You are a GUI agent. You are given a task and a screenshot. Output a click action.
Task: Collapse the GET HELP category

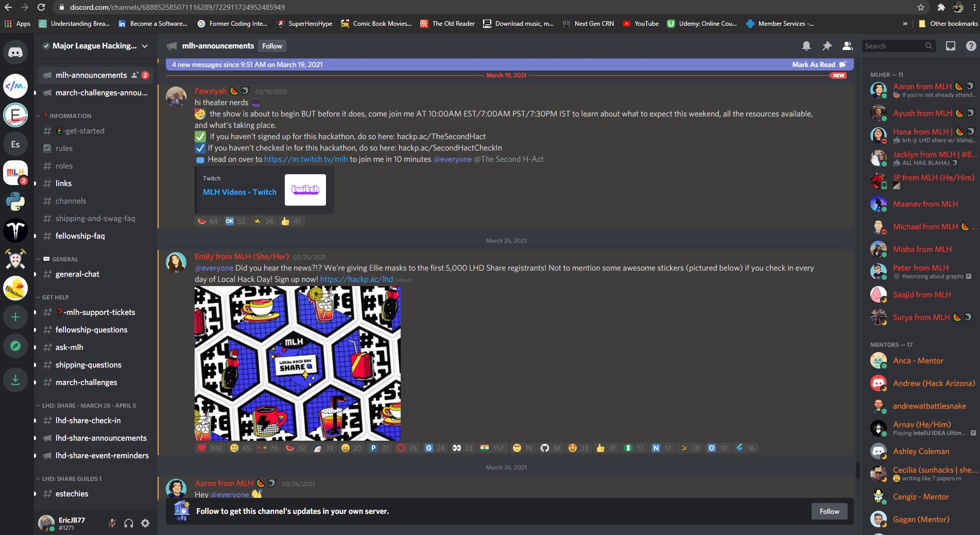pos(55,297)
